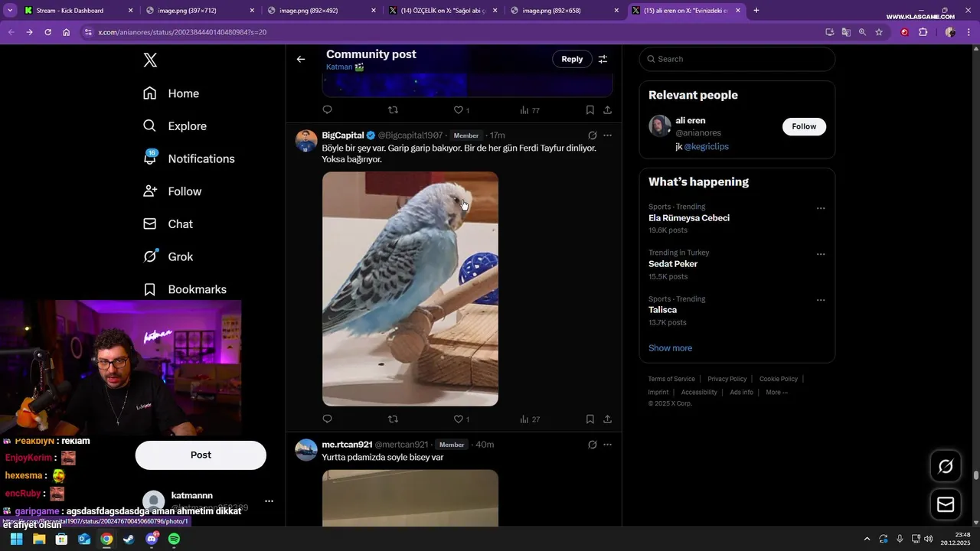Click the address bar URL
Image resolution: width=980 pixels, height=551 pixels.
click(x=182, y=32)
